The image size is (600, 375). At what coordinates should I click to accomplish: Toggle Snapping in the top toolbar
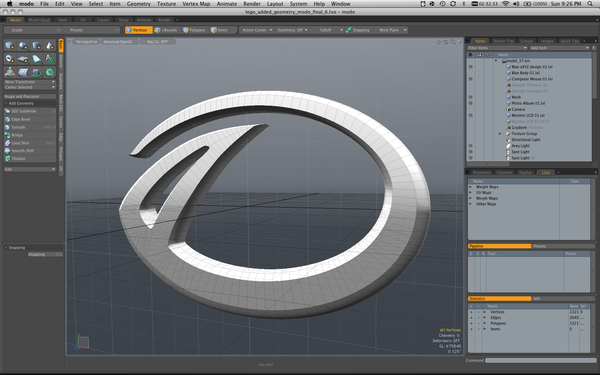(358, 30)
